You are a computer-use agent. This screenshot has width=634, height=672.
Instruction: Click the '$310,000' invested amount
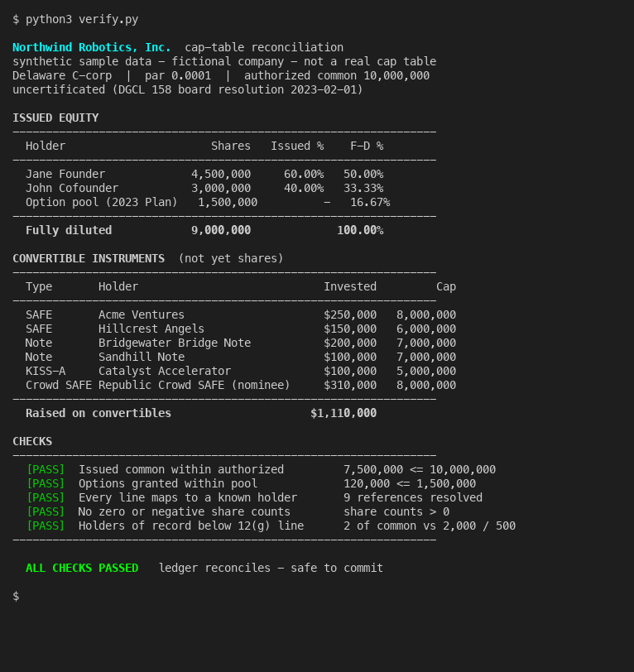[x=350, y=386]
